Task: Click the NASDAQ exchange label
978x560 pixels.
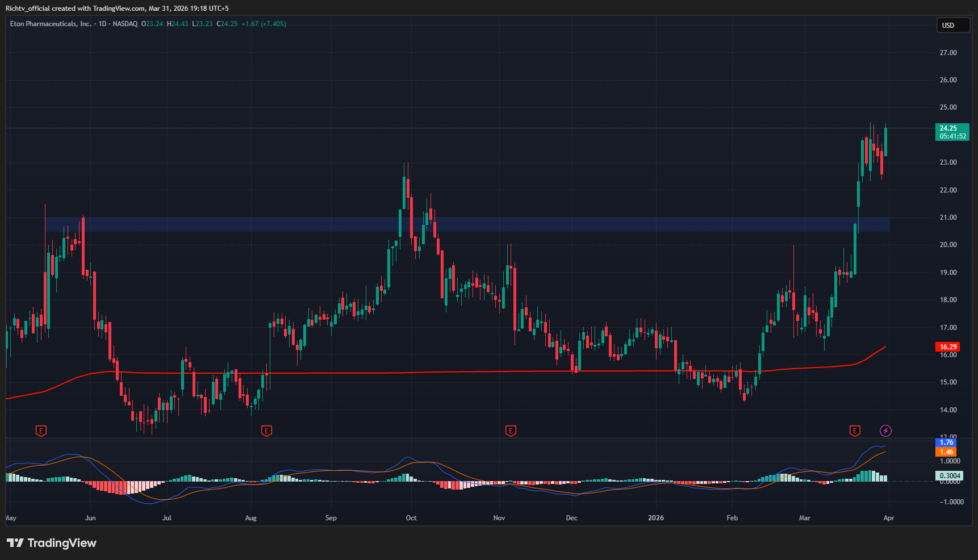Action: (x=125, y=24)
